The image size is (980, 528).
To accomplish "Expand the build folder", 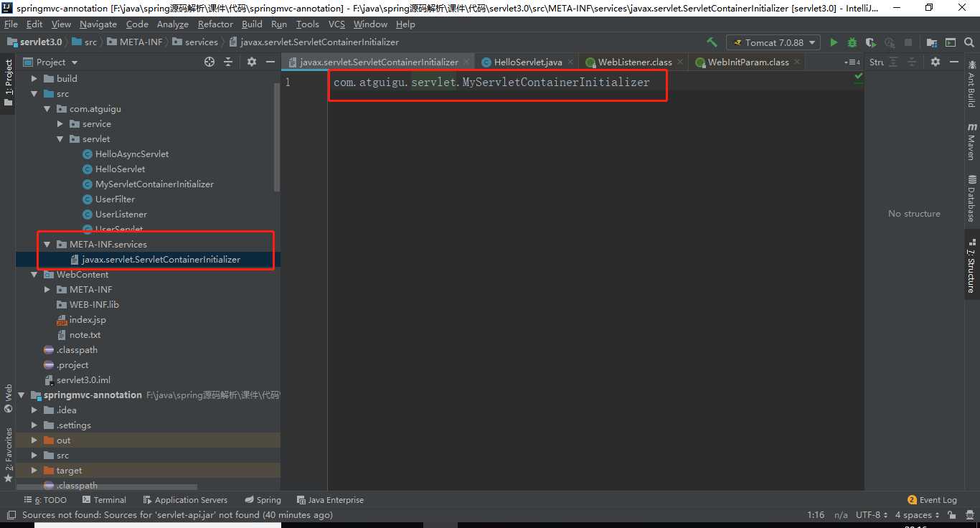I will pyautogui.click(x=34, y=79).
